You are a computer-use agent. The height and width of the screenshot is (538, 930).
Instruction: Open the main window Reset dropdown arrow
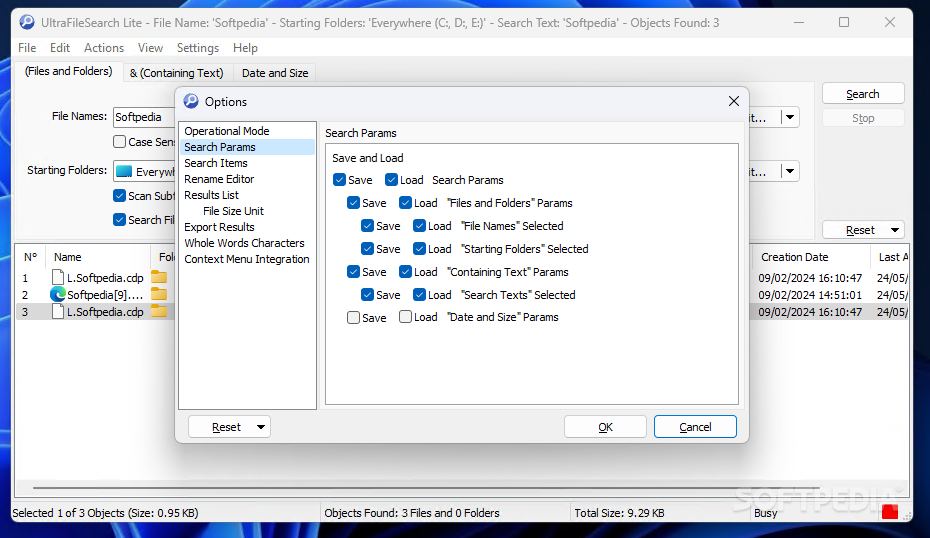click(894, 230)
